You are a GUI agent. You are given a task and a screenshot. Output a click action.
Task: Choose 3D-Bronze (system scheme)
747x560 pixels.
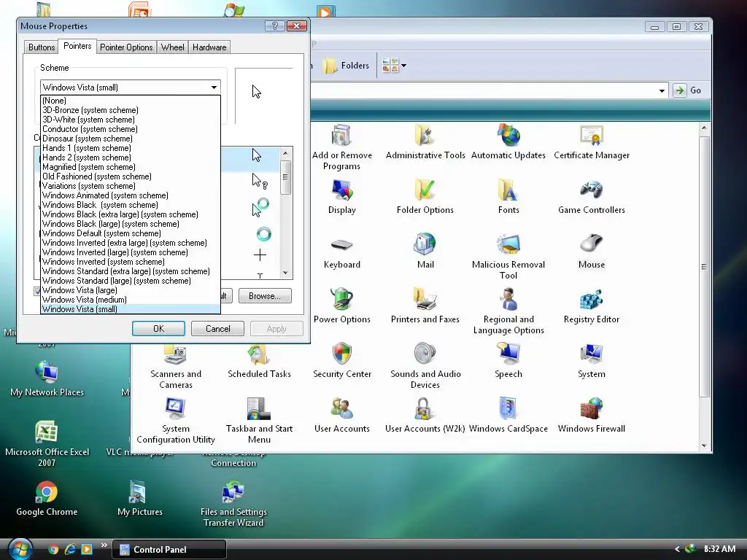pos(131,110)
